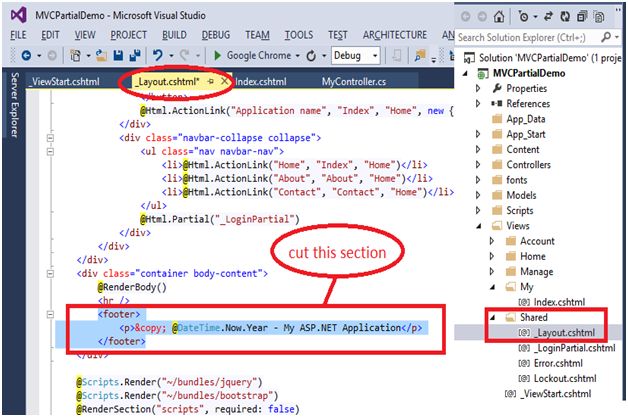Open the TOOLS menu
This screenshot has width=628, height=417.
(x=299, y=35)
